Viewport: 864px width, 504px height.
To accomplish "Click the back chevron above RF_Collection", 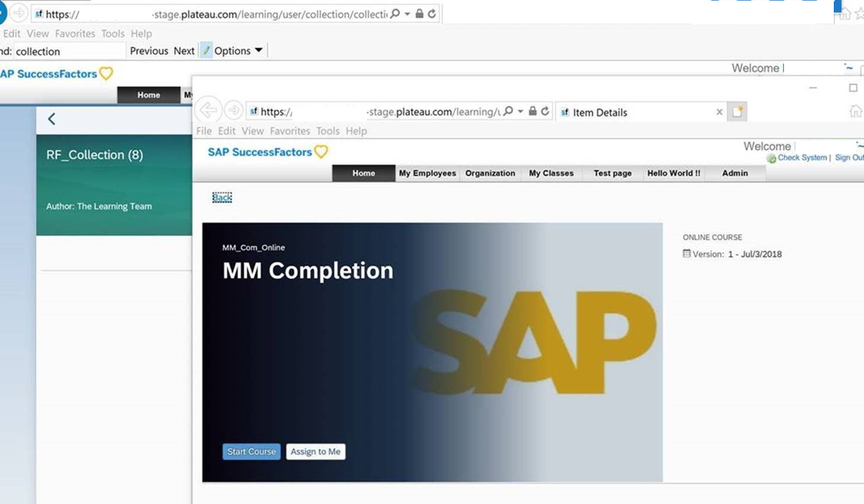I will click(x=52, y=119).
